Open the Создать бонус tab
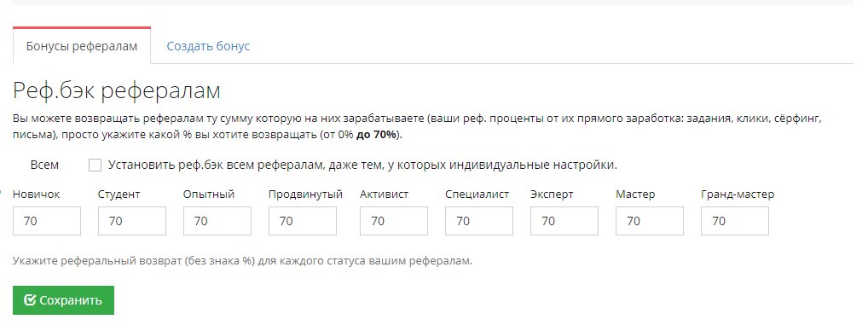Image resolution: width=868 pixels, height=331 pixels. pyautogui.click(x=208, y=46)
